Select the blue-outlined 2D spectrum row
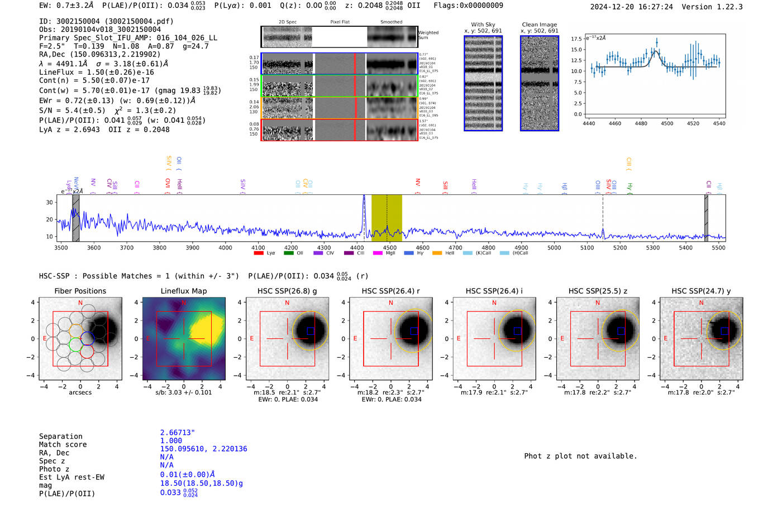 pos(340,64)
